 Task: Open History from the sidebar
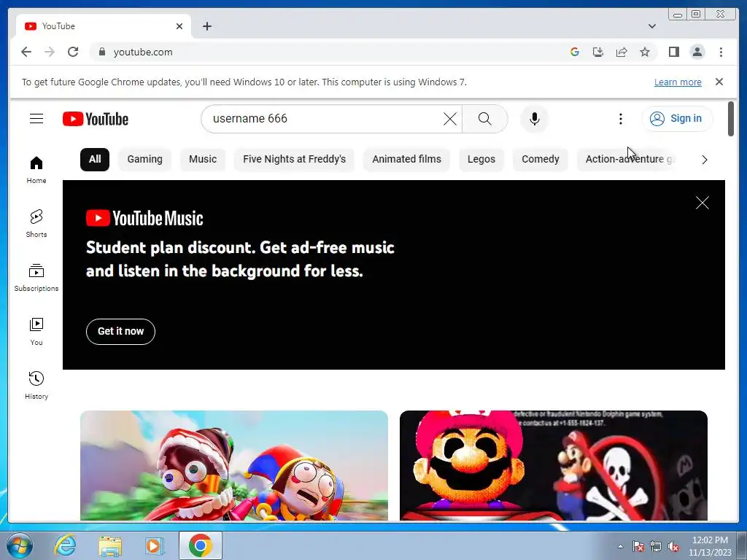[x=36, y=386]
